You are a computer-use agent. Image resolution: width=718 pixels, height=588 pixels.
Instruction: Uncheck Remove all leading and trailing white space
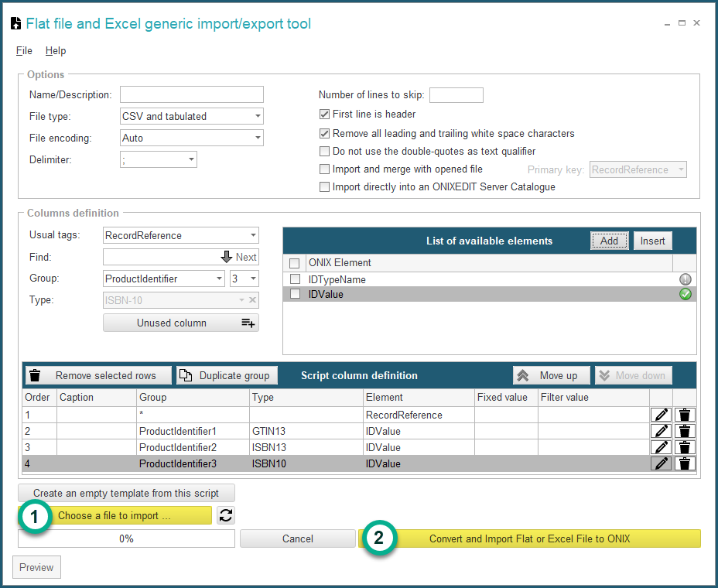324,133
